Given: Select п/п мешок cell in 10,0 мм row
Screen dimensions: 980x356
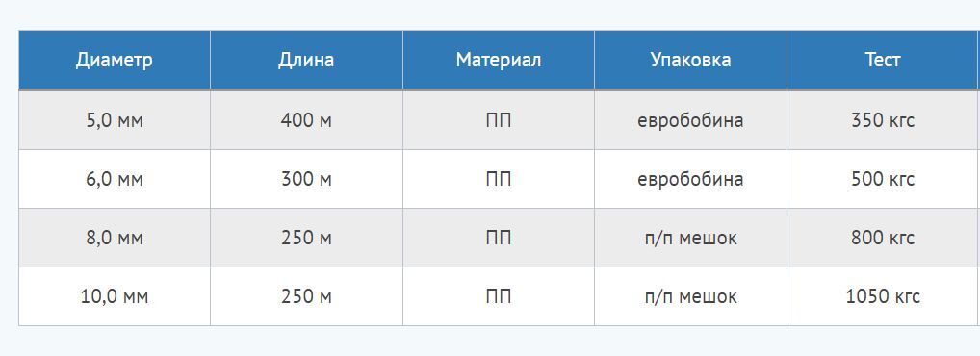Looking at the screenshot, I should [690, 296].
